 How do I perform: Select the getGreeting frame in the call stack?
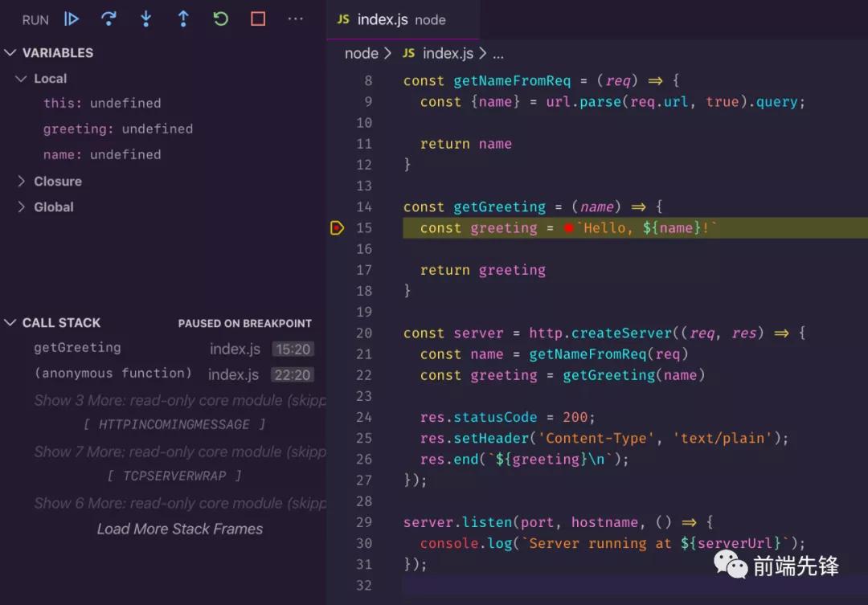pos(77,347)
